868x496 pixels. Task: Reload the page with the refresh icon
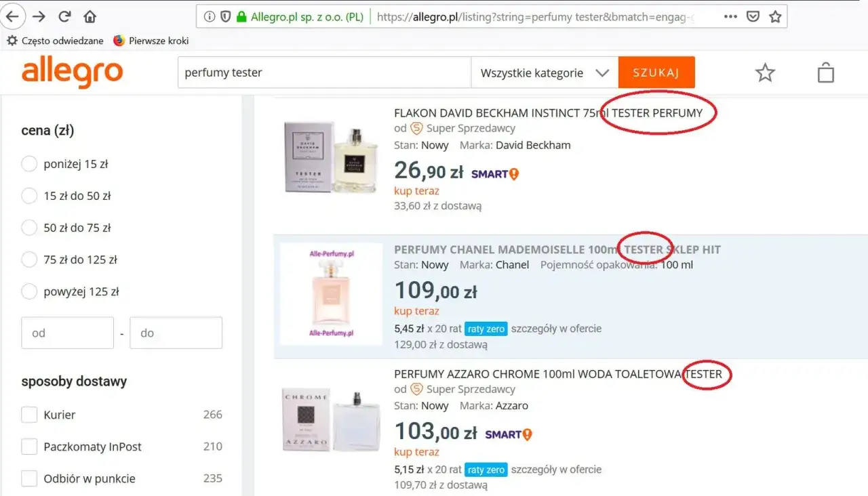coord(63,16)
